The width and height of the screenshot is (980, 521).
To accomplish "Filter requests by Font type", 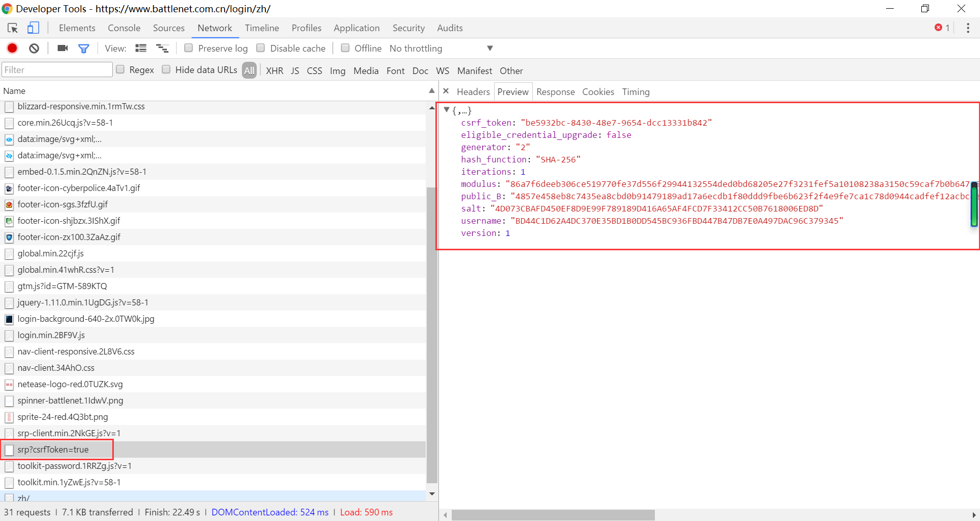I will point(396,71).
